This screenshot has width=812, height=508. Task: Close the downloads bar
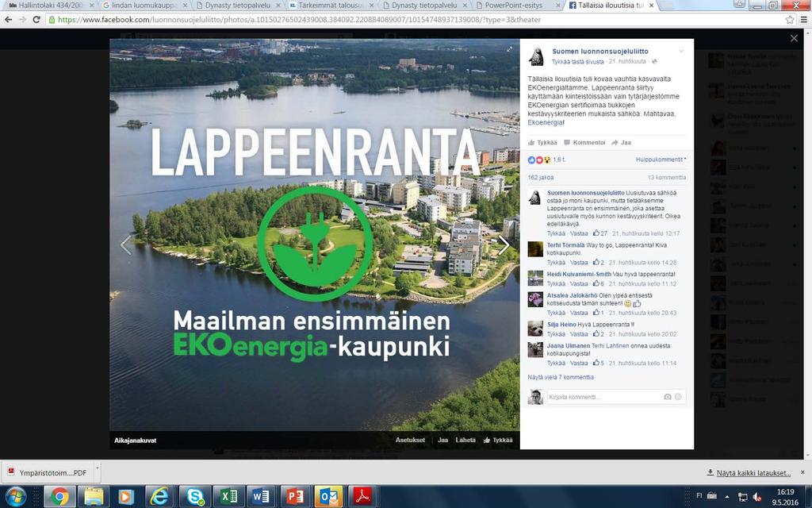tap(802, 472)
